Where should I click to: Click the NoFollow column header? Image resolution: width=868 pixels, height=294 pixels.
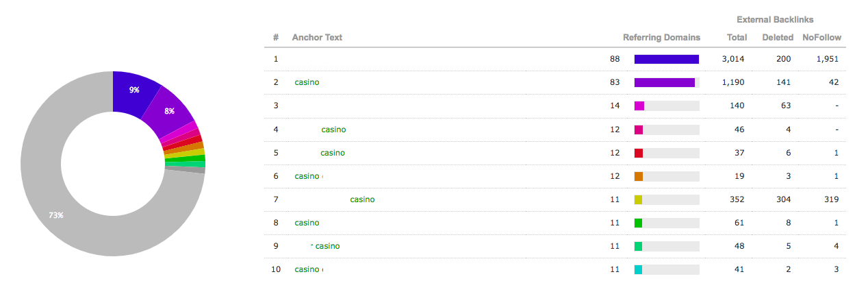[x=822, y=38]
